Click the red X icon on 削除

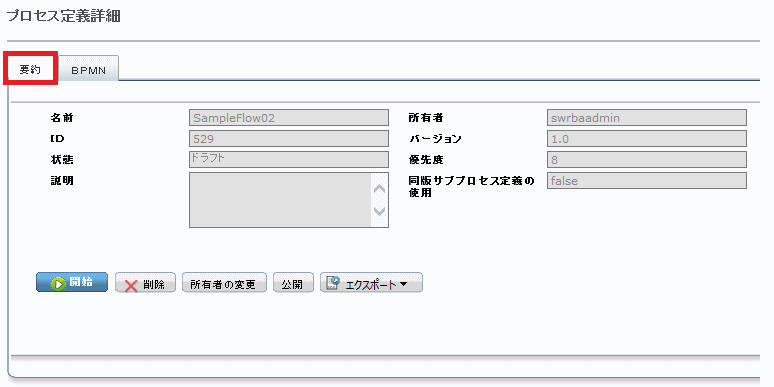131,285
